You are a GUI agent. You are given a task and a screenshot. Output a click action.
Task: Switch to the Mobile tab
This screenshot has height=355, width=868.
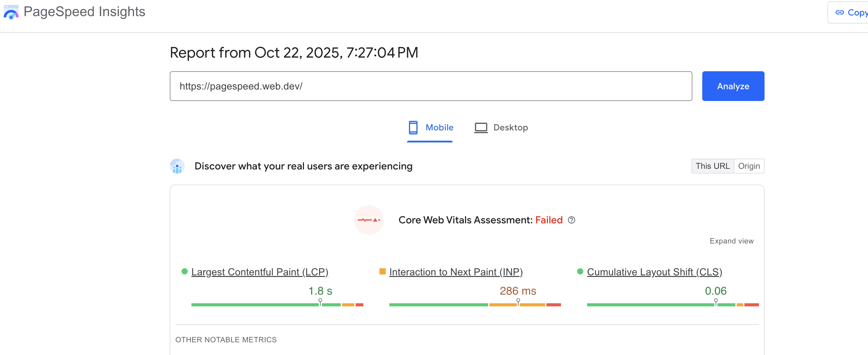click(431, 128)
